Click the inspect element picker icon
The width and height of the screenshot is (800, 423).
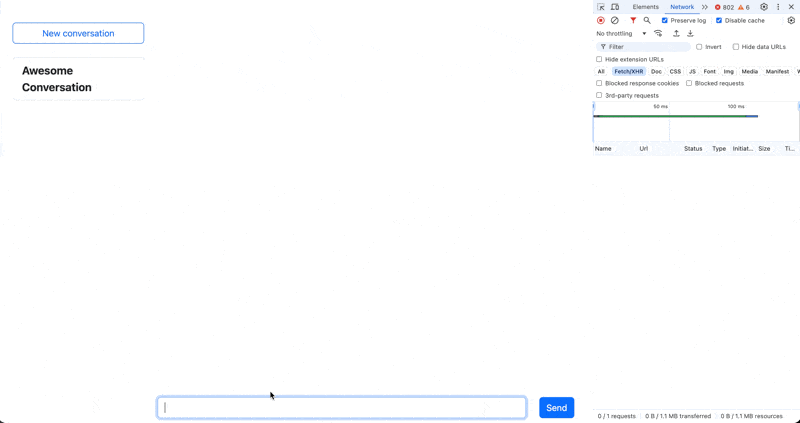coord(601,7)
